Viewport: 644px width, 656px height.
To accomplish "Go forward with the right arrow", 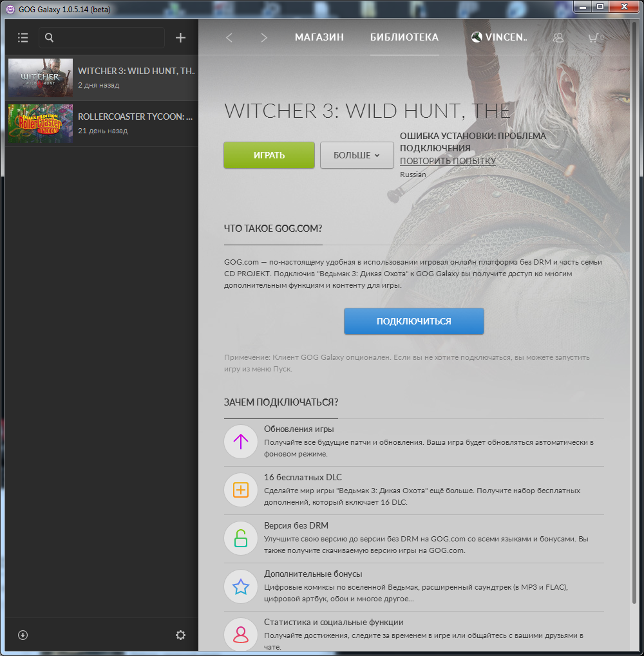I will [263, 37].
